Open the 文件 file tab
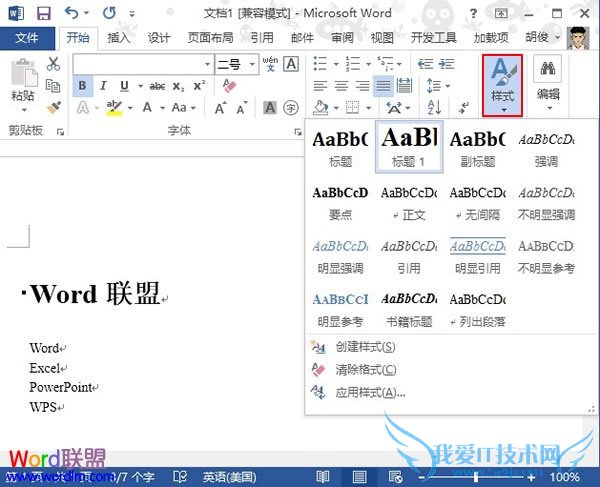Screen dimensions: 600x487 27,38
